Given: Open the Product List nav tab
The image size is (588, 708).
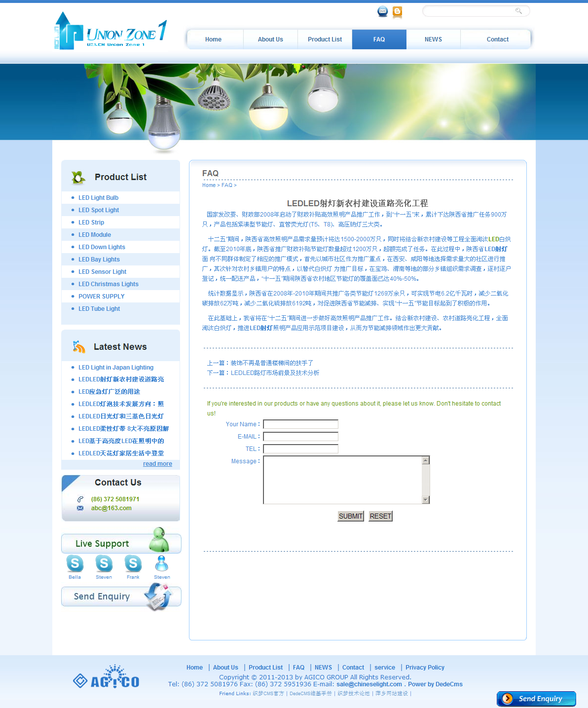Looking at the screenshot, I should 325,39.
